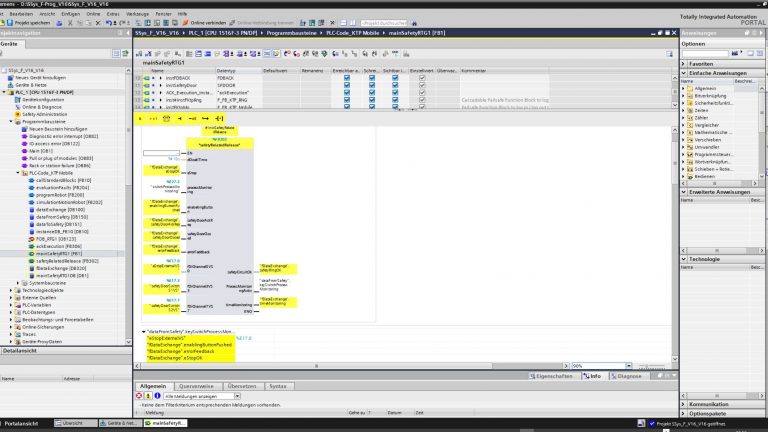Click the rightmost icon in block editor toolbar

(x=670, y=54)
